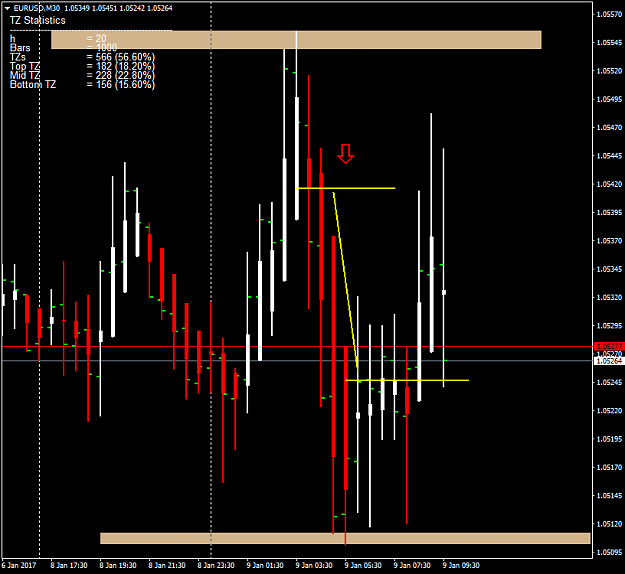The height and width of the screenshot is (574, 625).
Task: Click the red 1.05277 price label
Action: pos(609,346)
